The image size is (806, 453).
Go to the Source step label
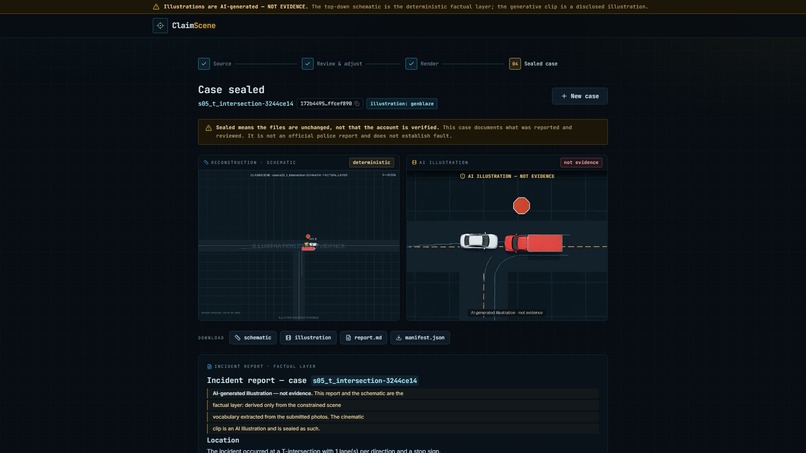pos(222,64)
